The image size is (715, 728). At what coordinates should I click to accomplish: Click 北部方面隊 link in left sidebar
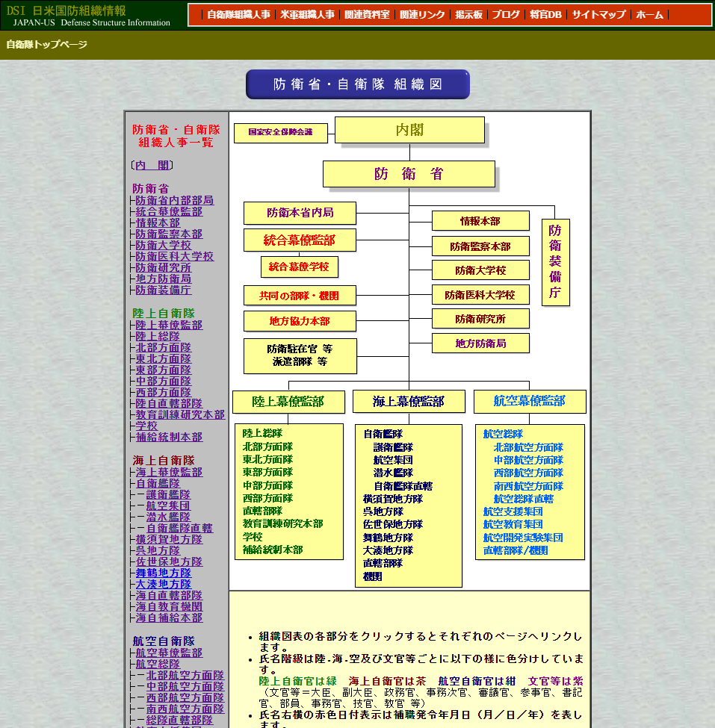163,347
